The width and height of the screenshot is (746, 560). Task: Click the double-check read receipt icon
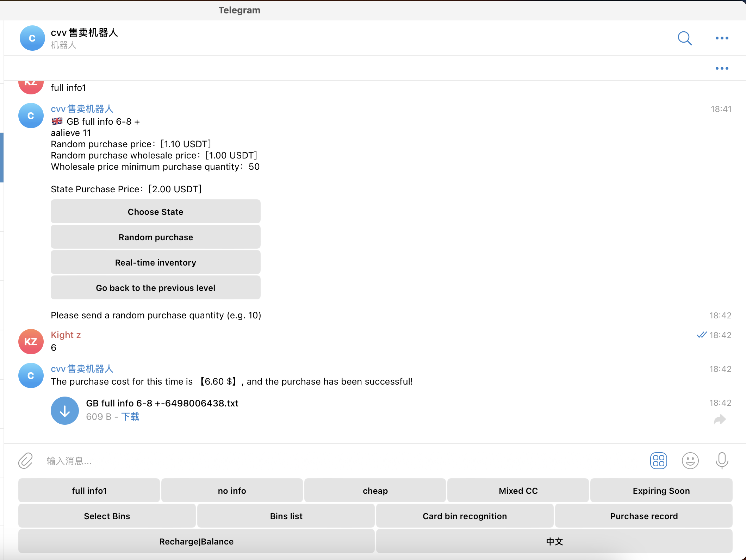point(702,335)
